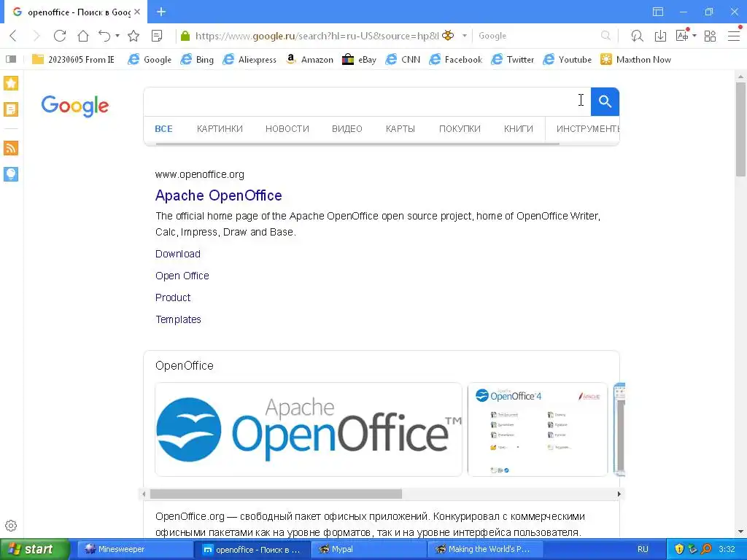Switch to the ВИДЕО tab

pos(347,128)
